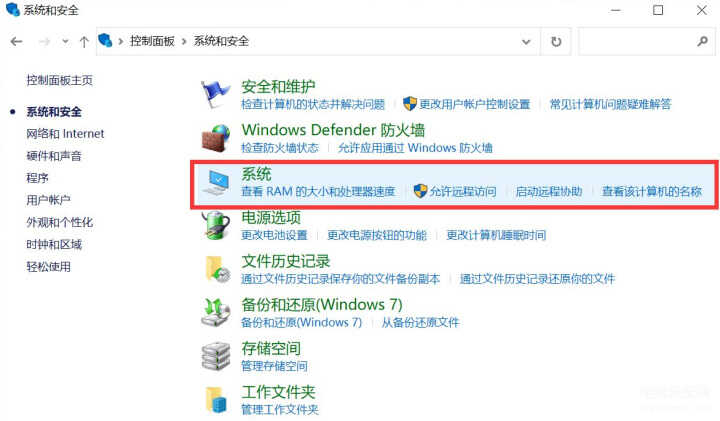
Task: Expand the address bar history dropdown
Action: click(x=526, y=42)
